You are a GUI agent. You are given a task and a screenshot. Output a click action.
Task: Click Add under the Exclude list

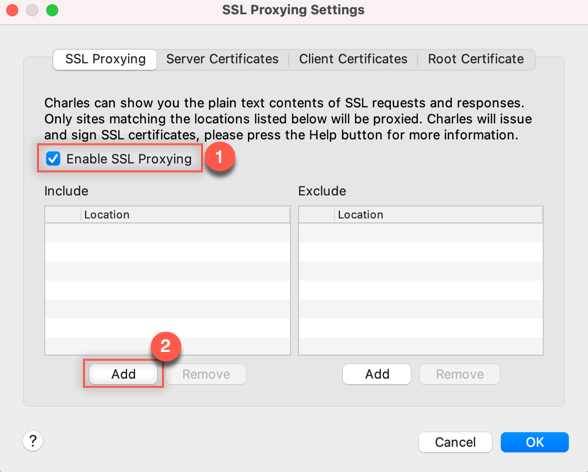[377, 374]
